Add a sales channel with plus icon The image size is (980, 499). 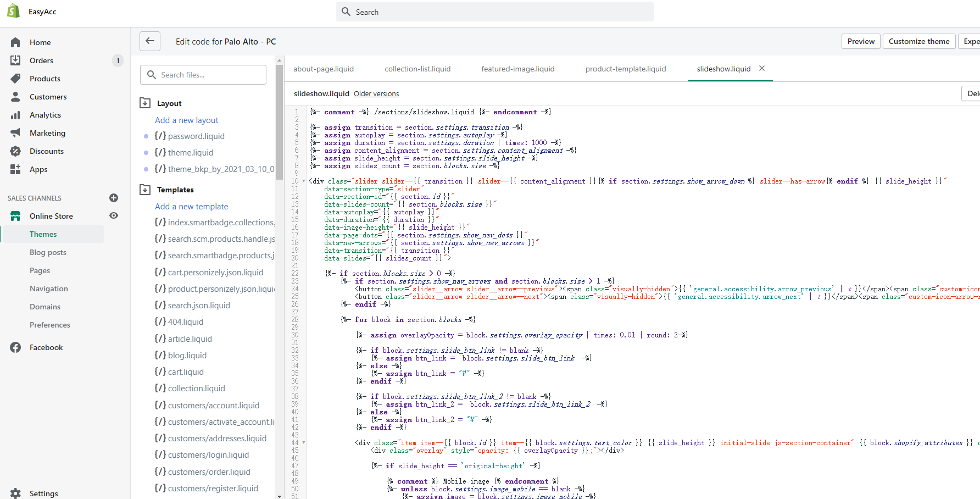pyautogui.click(x=114, y=198)
